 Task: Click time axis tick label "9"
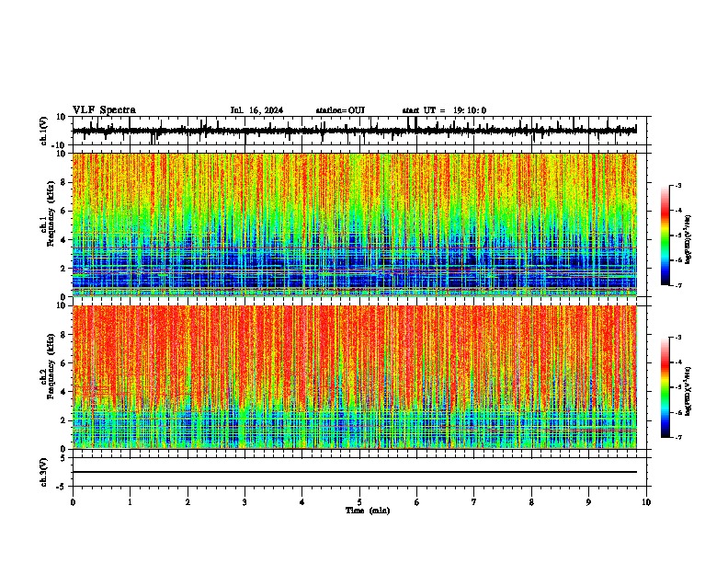588,502
